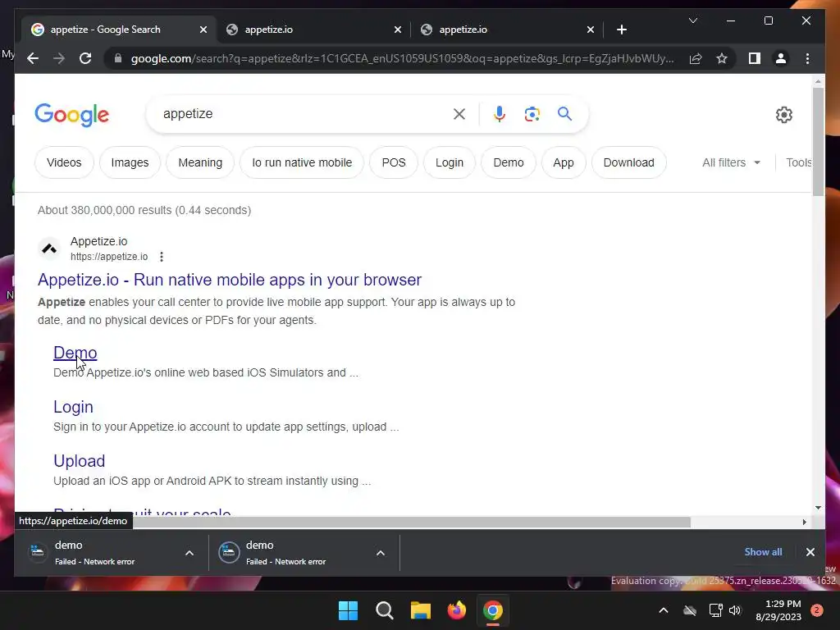Open Appetize.io main result title
840x630 pixels.
click(230, 280)
